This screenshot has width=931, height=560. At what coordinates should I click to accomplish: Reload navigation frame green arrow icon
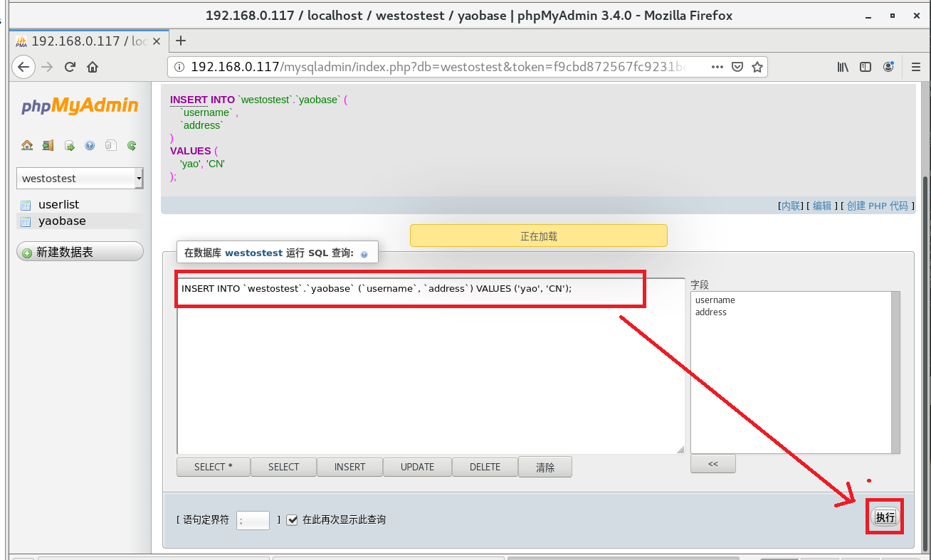[132, 145]
